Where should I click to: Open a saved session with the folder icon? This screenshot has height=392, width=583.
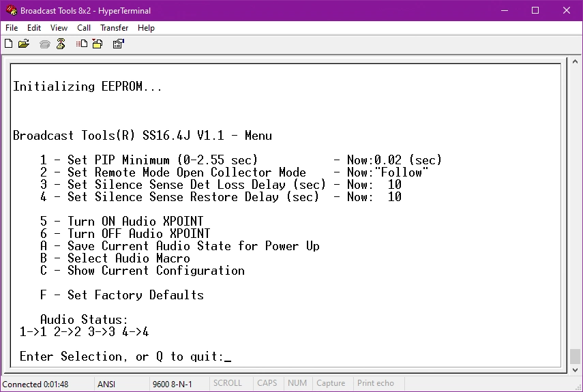click(23, 44)
